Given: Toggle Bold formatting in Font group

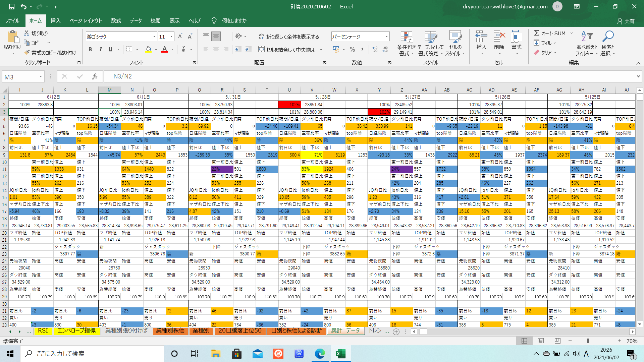Looking at the screenshot, I should (x=90, y=50).
